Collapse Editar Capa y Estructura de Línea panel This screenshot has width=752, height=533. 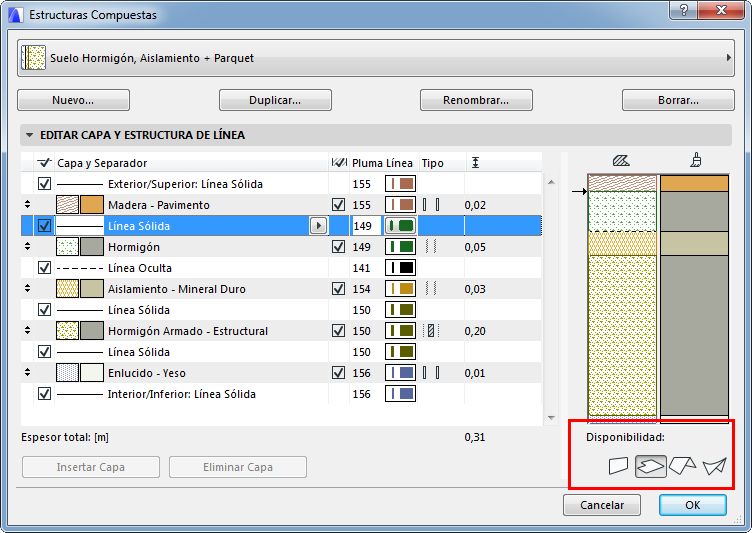pos(29,135)
